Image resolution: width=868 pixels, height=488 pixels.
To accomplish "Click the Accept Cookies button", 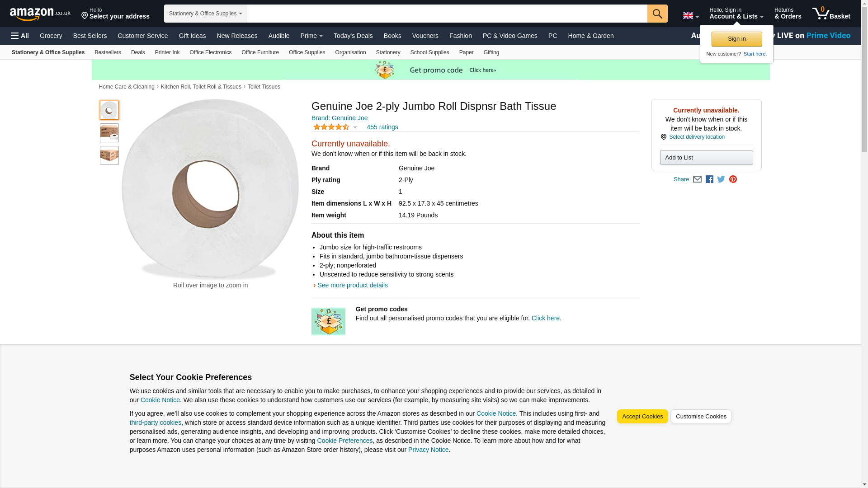I will 642,416.
